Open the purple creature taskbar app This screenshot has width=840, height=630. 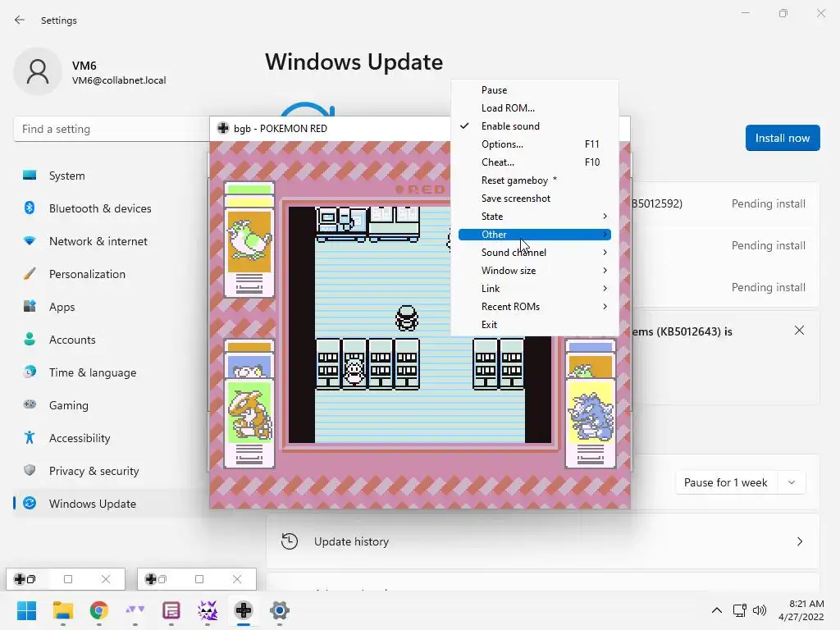click(208, 610)
